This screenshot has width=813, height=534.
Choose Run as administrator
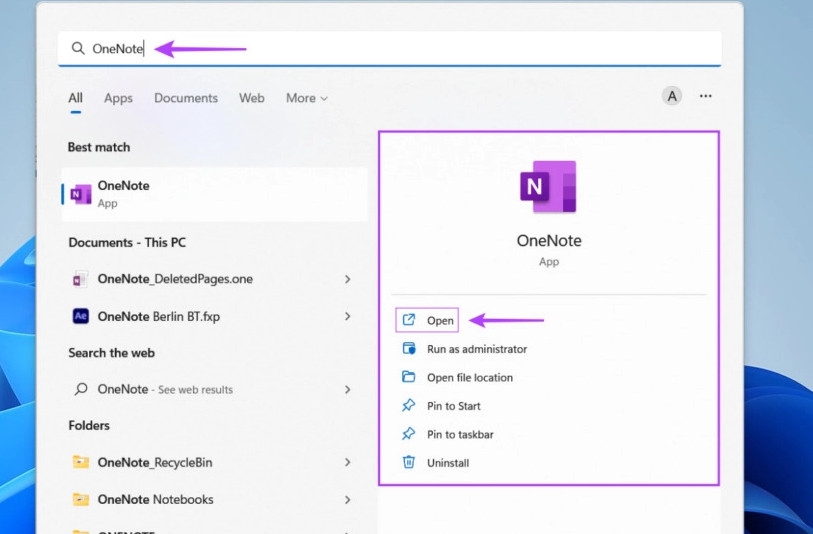click(x=476, y=349)
